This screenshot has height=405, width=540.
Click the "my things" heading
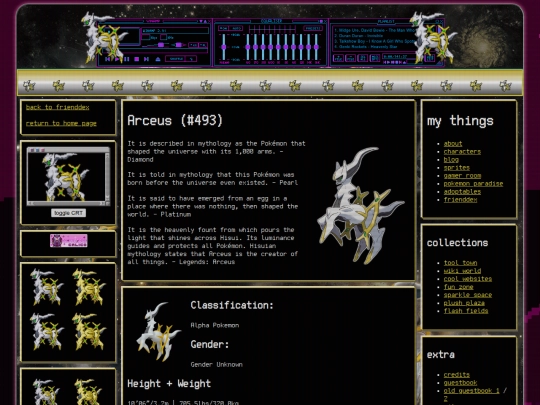point(460,121)
